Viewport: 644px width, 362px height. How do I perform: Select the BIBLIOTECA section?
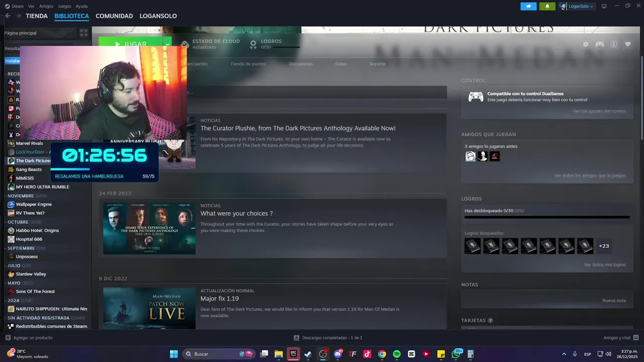tap(71, 16)
